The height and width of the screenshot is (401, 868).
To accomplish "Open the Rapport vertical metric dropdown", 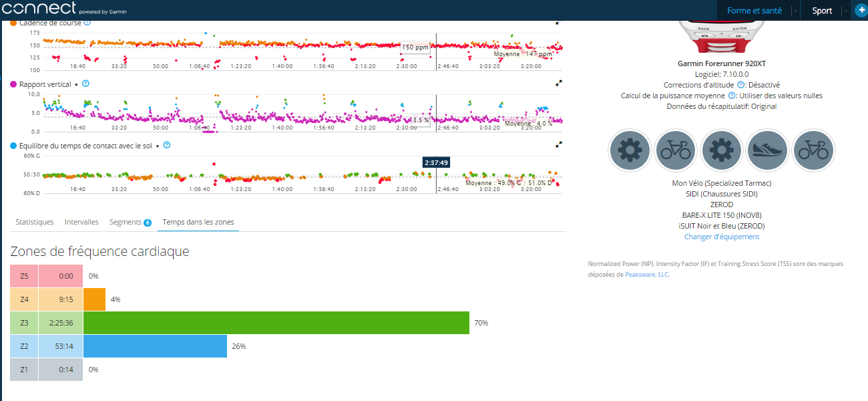I will pos(75,84).
